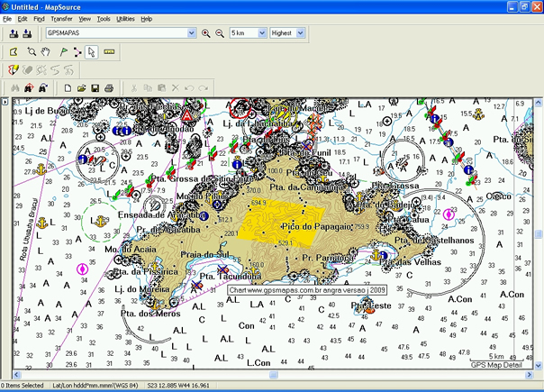Click the Pico do Papagaio map label
Viewport: 544px width, 392px height.
coord(290,225)
